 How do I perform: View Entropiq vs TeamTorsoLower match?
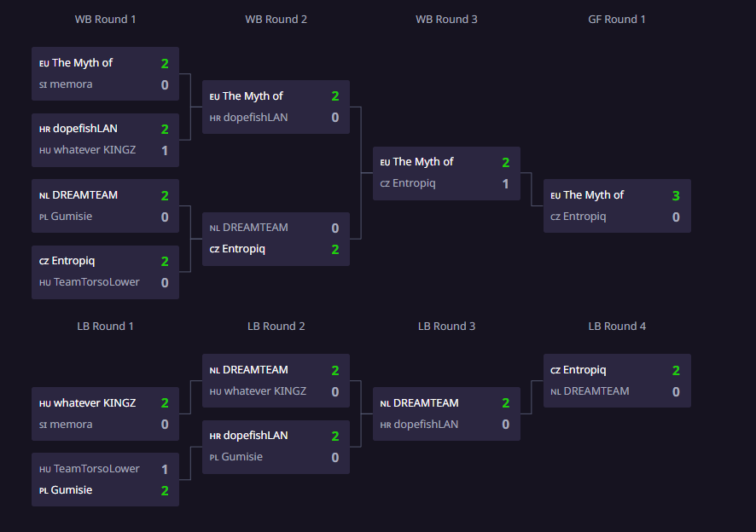105,272
